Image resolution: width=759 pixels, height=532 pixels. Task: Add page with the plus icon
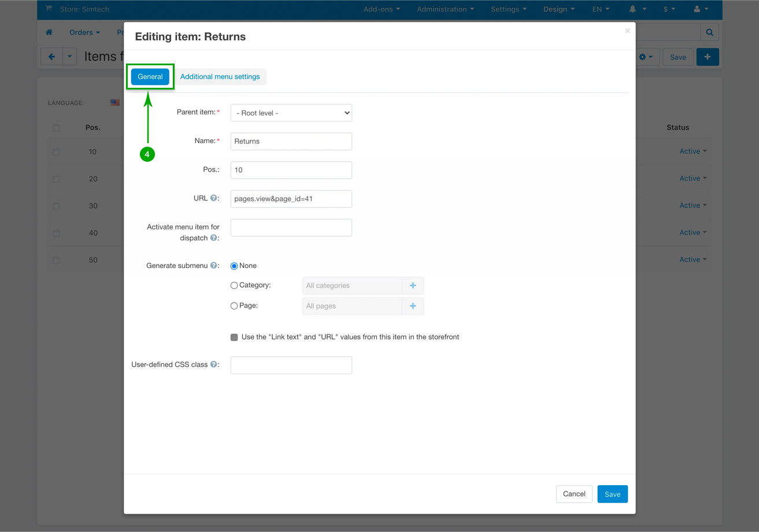[413, 306]
